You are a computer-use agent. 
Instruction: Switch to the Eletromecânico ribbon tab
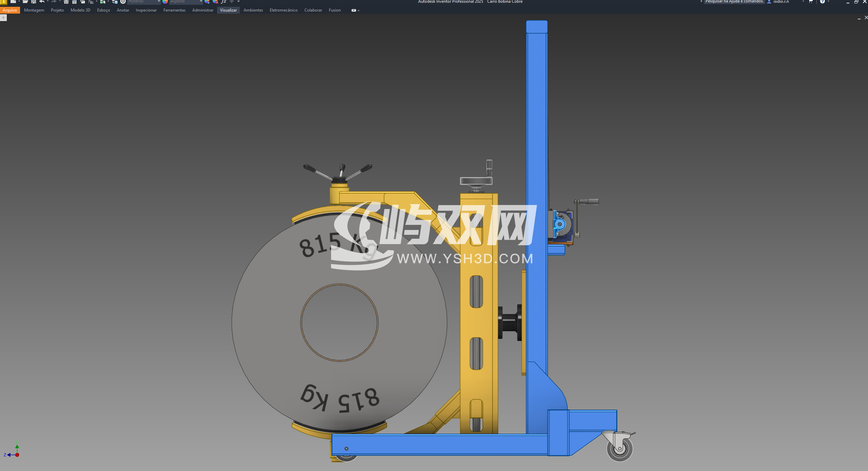coord(284,10)
